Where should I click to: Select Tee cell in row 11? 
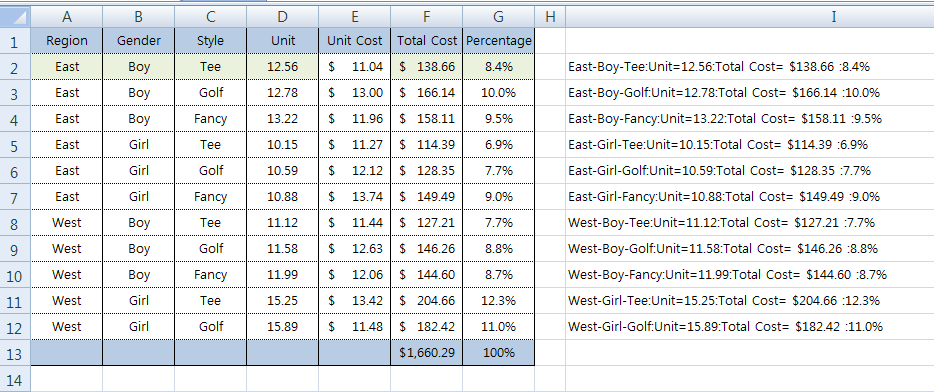coord(211,301)
